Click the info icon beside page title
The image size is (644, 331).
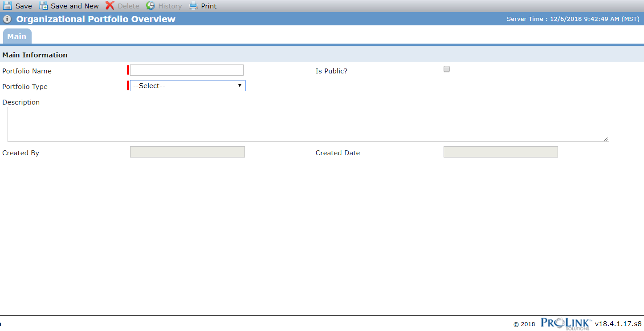(7, 19)
